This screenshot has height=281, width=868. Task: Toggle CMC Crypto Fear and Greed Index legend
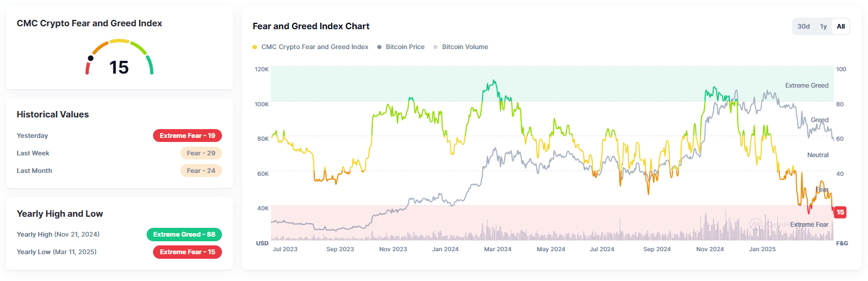click(310, 47)
